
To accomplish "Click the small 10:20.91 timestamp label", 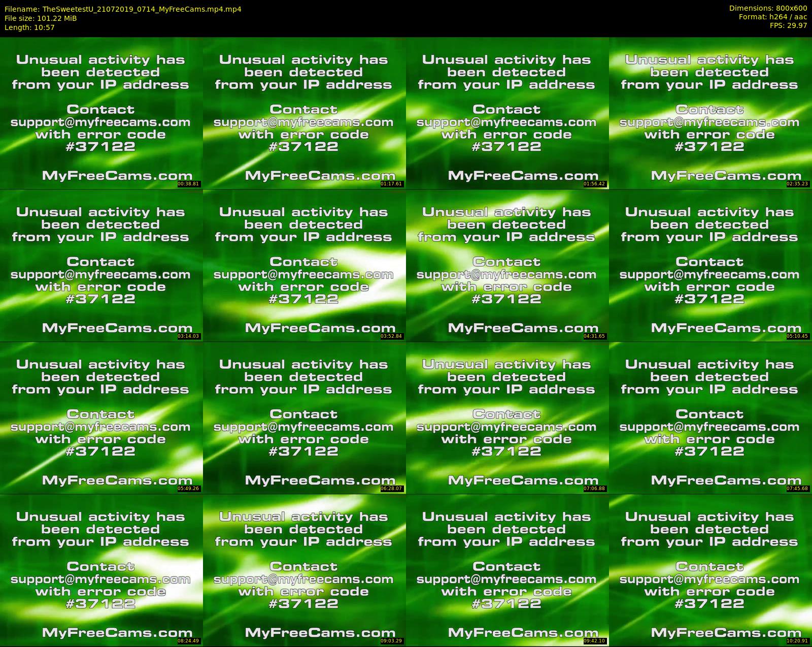I will (x=798, y=641).
